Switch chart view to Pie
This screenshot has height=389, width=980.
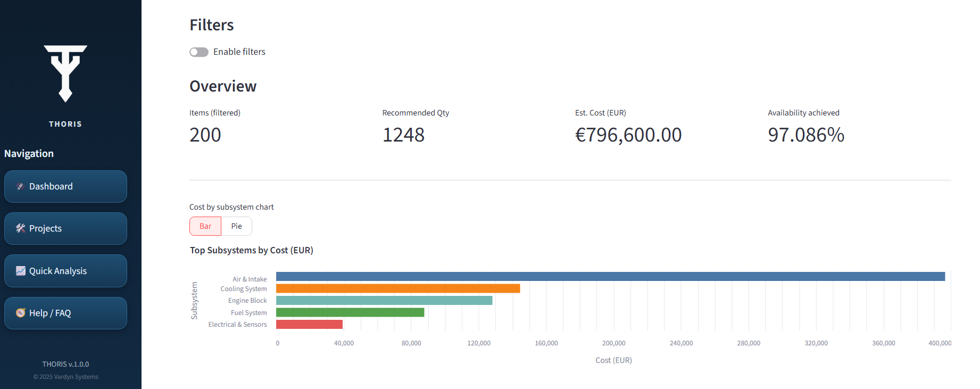tap(236, 226)
